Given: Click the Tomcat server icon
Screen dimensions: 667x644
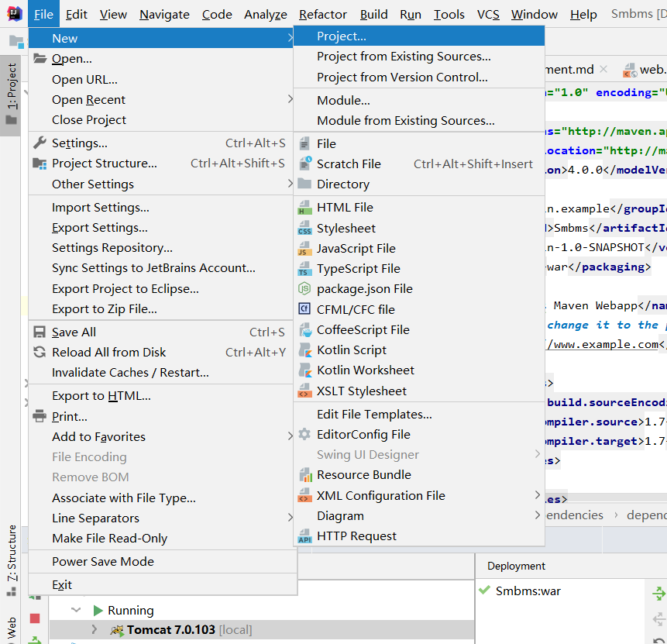Looking at the screenshot, I should [117, 629].
